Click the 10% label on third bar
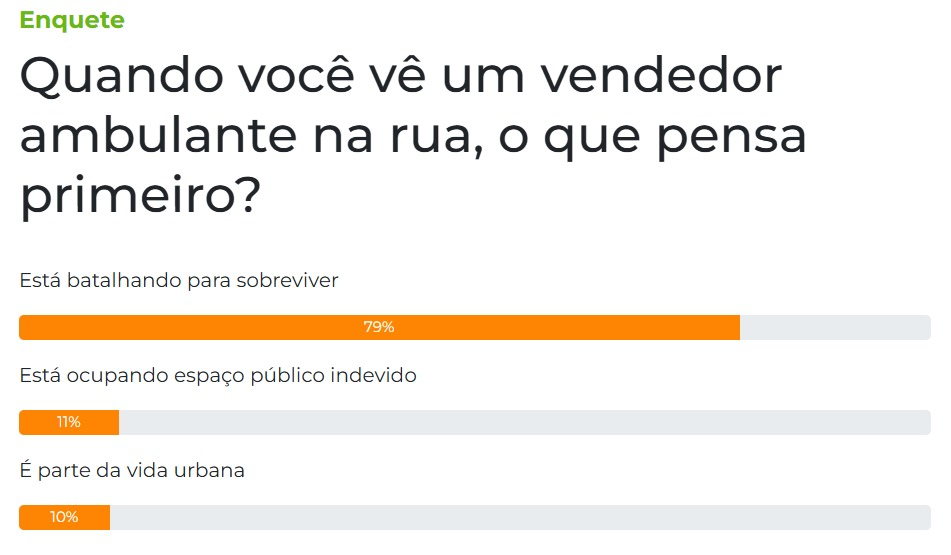951x555 pixels. (64, 517)
